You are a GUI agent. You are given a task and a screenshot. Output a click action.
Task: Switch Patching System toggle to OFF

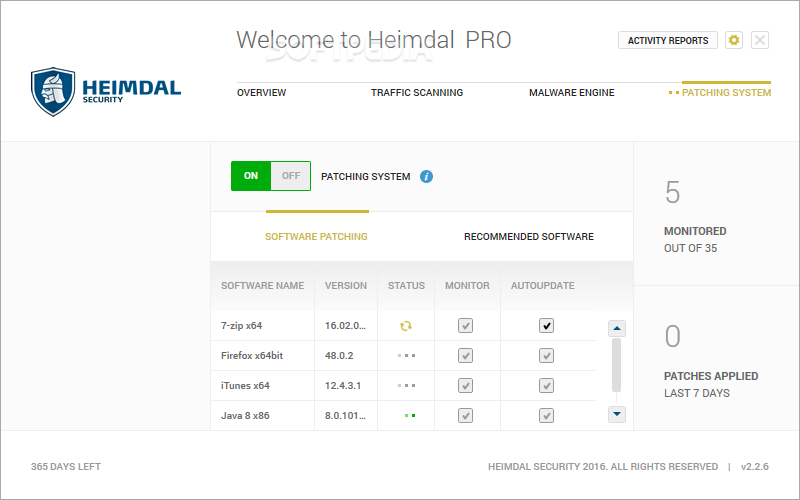tap(291, 176)
